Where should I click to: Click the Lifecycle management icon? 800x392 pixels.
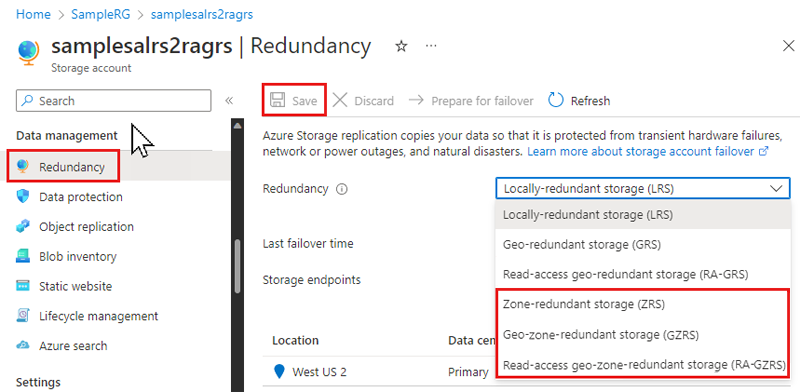(23, 316)
